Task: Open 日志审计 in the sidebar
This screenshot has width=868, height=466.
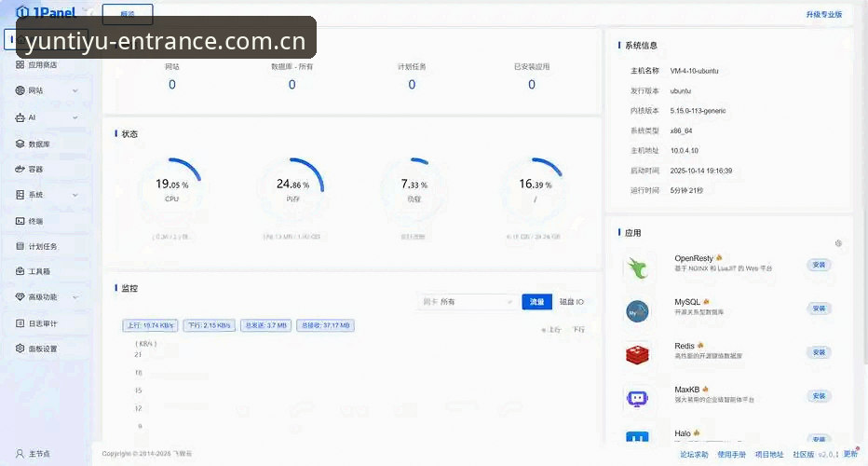Action: [x=43, y=323]
